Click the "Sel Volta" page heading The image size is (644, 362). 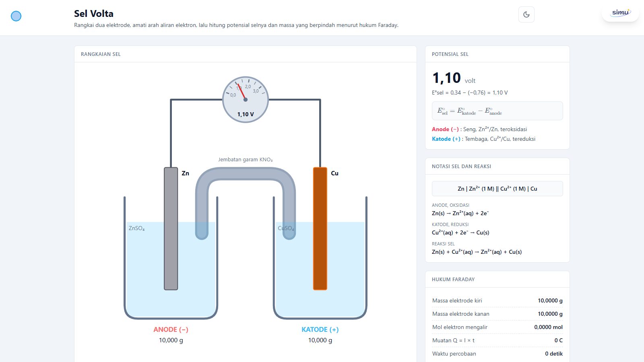point(94,14)
